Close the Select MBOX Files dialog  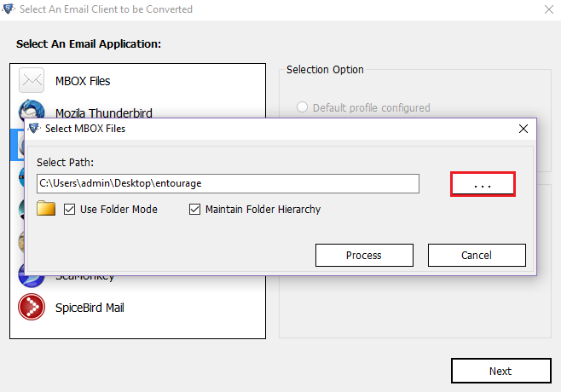523,129
